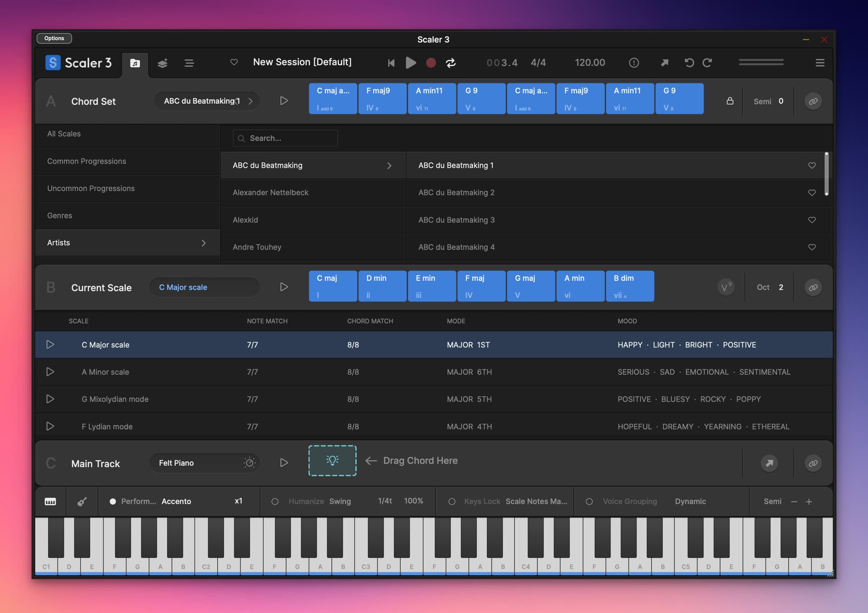The image size is (868, 613).
Task: Play the Chord Set section A
Action: click(x=284, y=101)
